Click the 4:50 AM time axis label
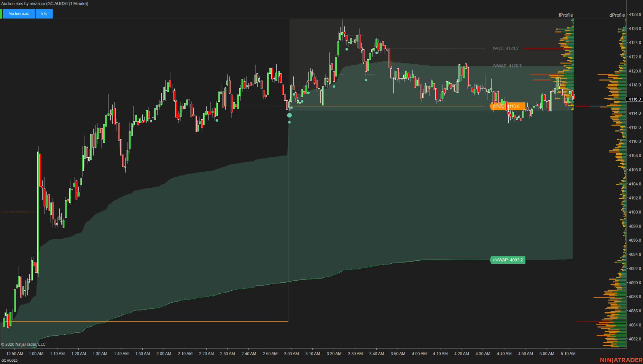 click(x=525, y=354)
